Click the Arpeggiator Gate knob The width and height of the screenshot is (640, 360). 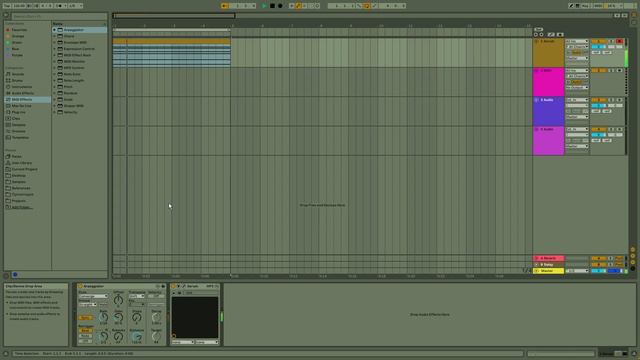point(118,317)
